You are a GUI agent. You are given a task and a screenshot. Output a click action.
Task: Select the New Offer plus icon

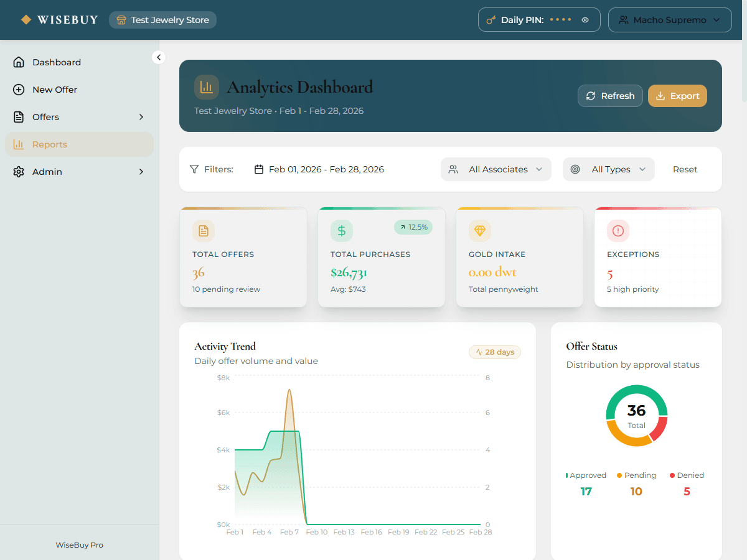18,90
